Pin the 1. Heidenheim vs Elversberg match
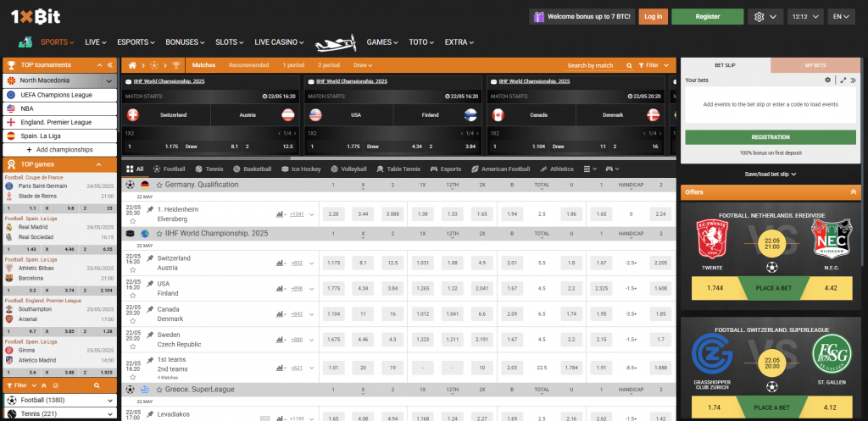The image size is (868, 421). 150,208
